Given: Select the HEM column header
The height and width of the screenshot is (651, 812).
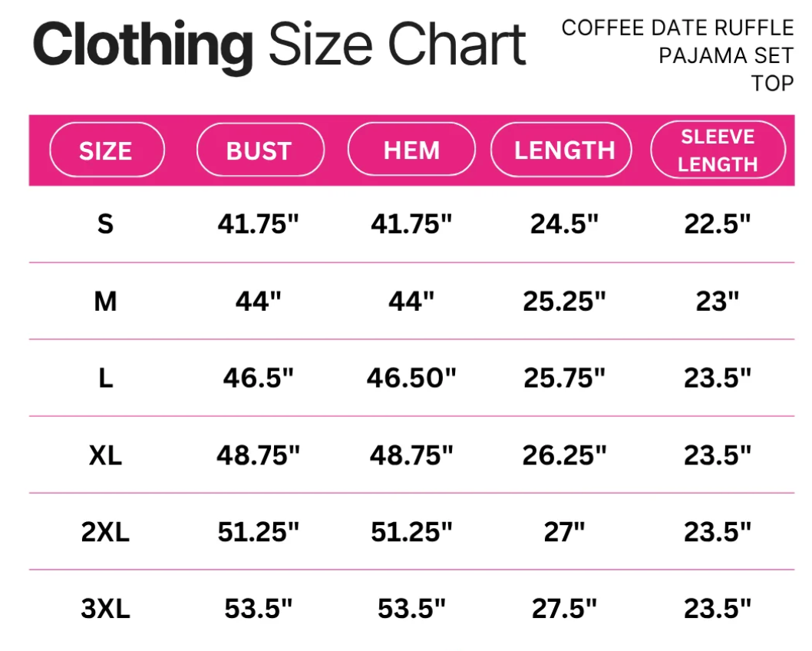Looking at the screenshot, I should [411, 150].
